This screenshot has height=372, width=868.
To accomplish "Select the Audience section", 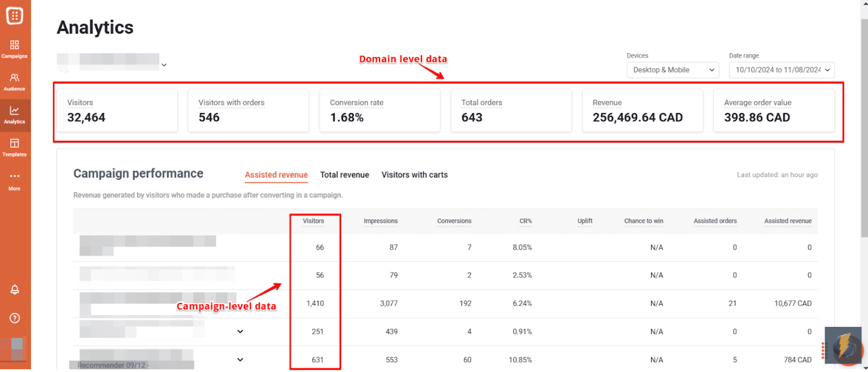I will (x=14, y=81).
